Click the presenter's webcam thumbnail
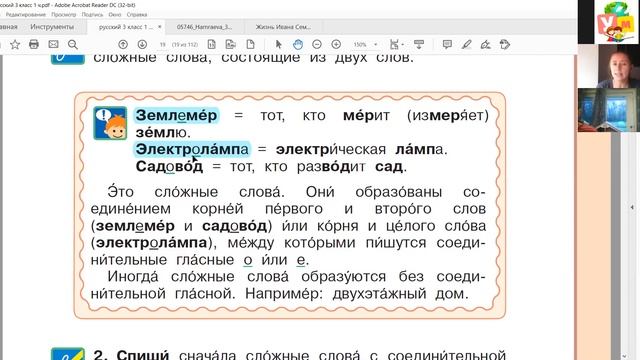Viewport: 640px width, 360px height. pyautogui.click(x=608, y=66)
